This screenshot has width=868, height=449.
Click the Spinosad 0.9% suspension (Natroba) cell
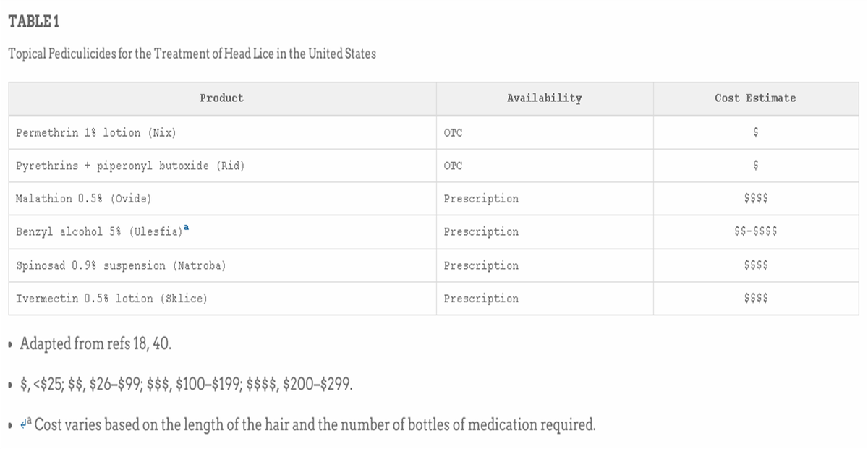click(x=222, y=265)
